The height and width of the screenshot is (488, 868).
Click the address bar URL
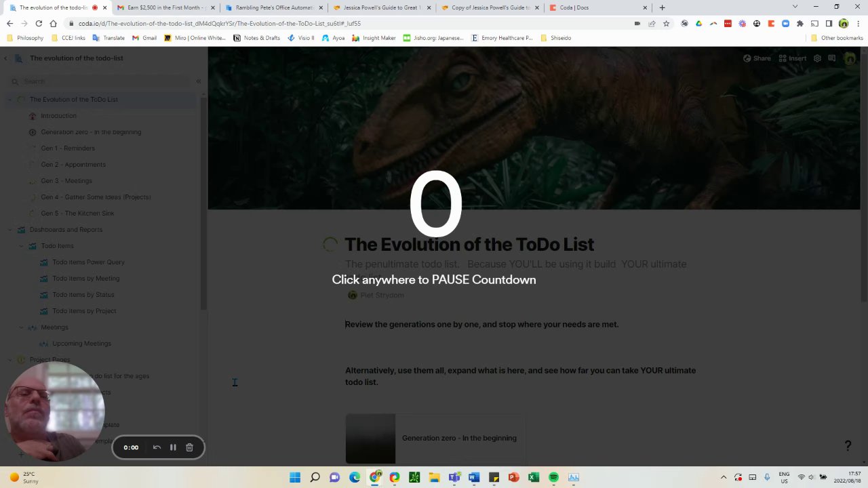[219, 23]
